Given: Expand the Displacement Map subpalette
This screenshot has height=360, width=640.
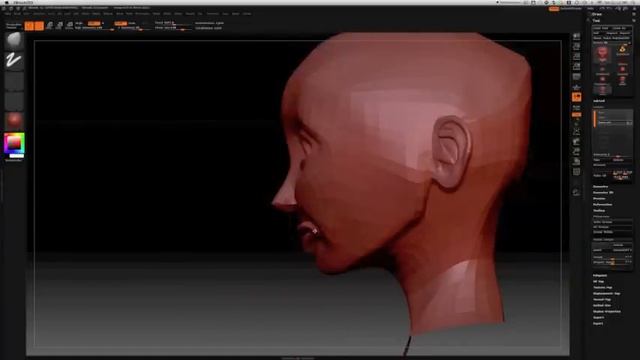Looking at the screenshot, I should (607, 293).
